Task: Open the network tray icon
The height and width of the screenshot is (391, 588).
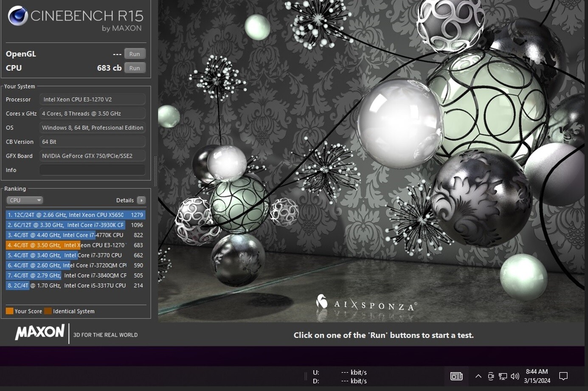Action: coord(503,376)
